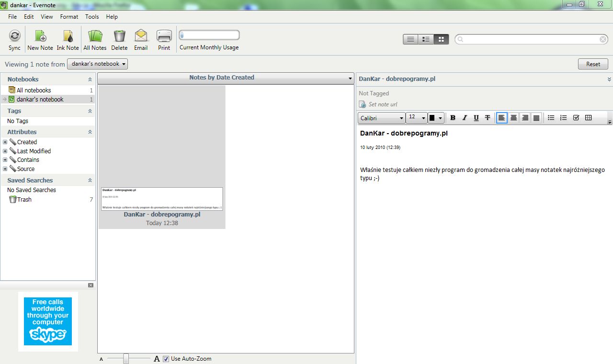Image resolution: width=613 pixels, height=364 pixels.
Task: Click the Current Monthly Usage bar
Action: point(209,35)
